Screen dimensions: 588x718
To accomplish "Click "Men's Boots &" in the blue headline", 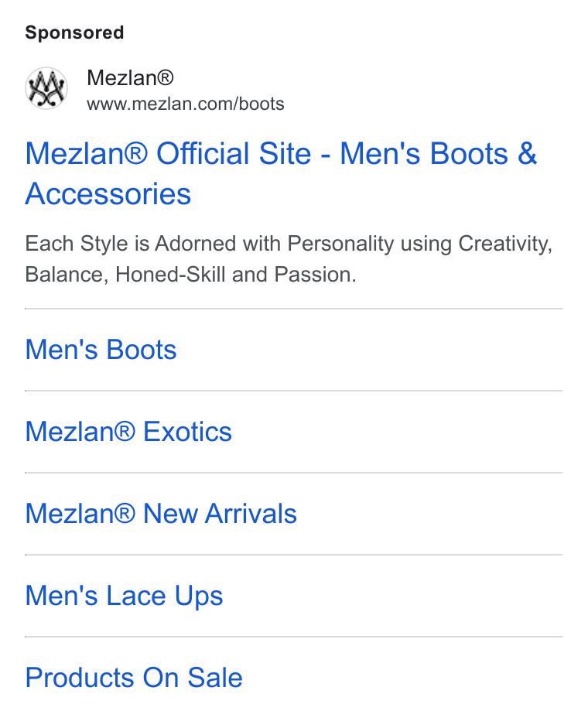I will tap(438, 153).
